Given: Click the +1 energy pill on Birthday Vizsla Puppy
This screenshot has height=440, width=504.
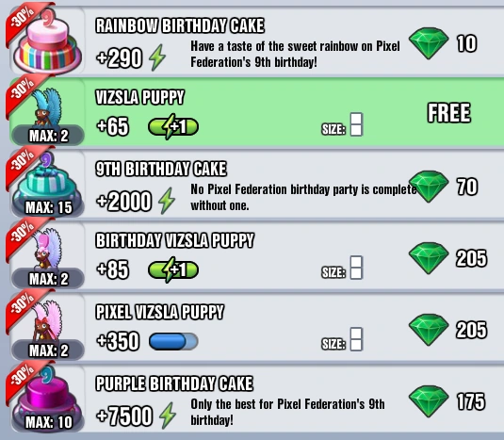Looking at the screenshot, I should tap(173, 269).
